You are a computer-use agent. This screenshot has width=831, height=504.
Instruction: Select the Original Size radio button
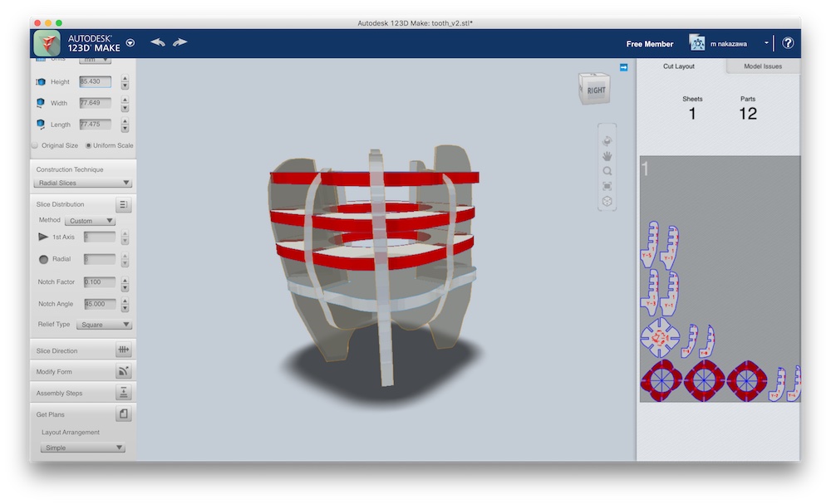tap(35, 145)
